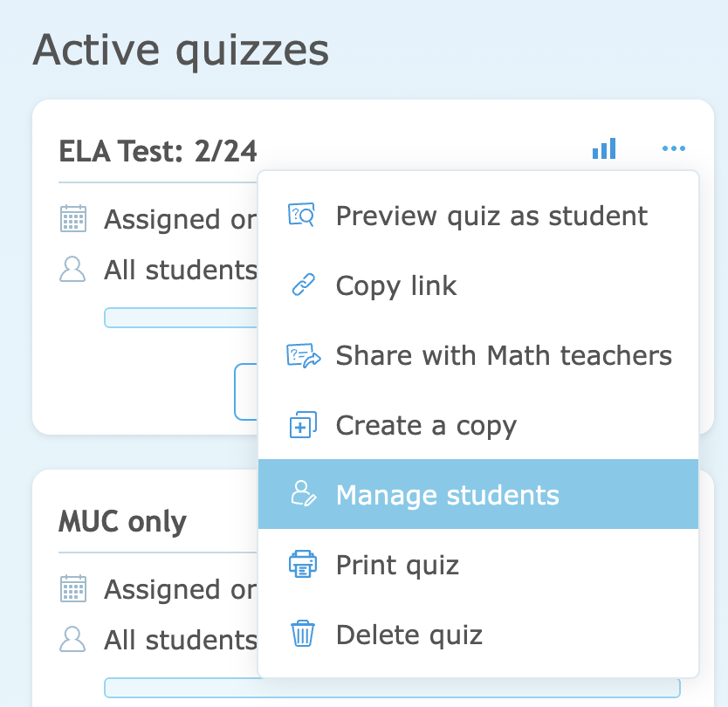Click the plus-document Create a copy icon
Viewport: 728px width, 707px height.
coord(302,425)
